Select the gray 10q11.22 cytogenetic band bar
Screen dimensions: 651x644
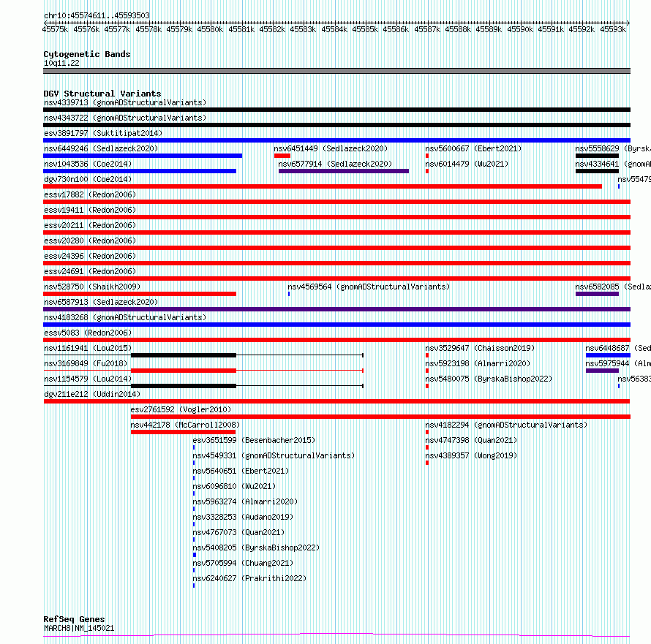point(336,71)
